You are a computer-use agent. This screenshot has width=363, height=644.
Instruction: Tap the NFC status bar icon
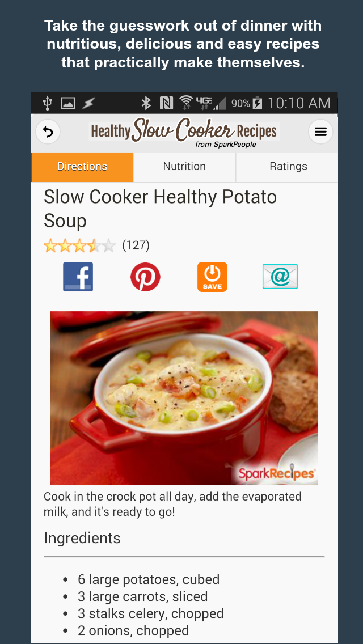(166, 103)
